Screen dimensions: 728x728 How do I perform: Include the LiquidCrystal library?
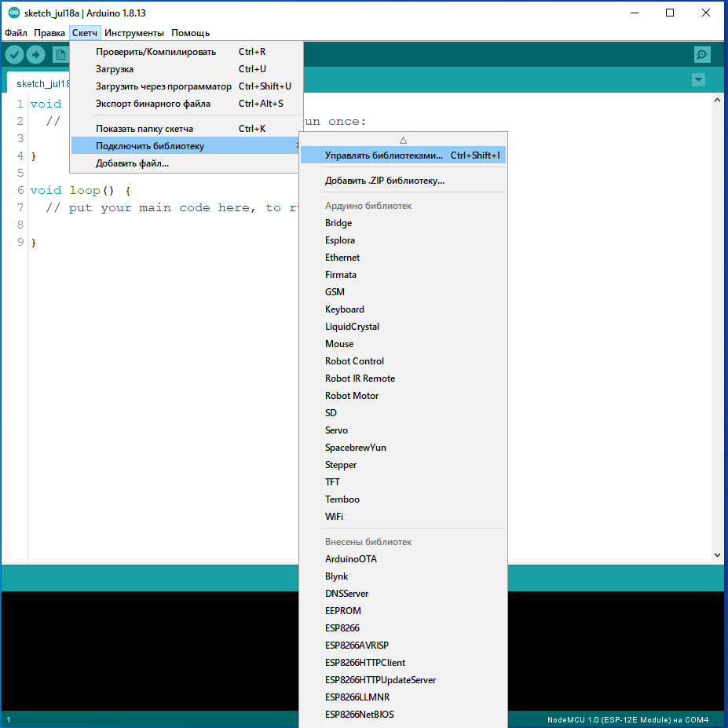tap(352, 327)
